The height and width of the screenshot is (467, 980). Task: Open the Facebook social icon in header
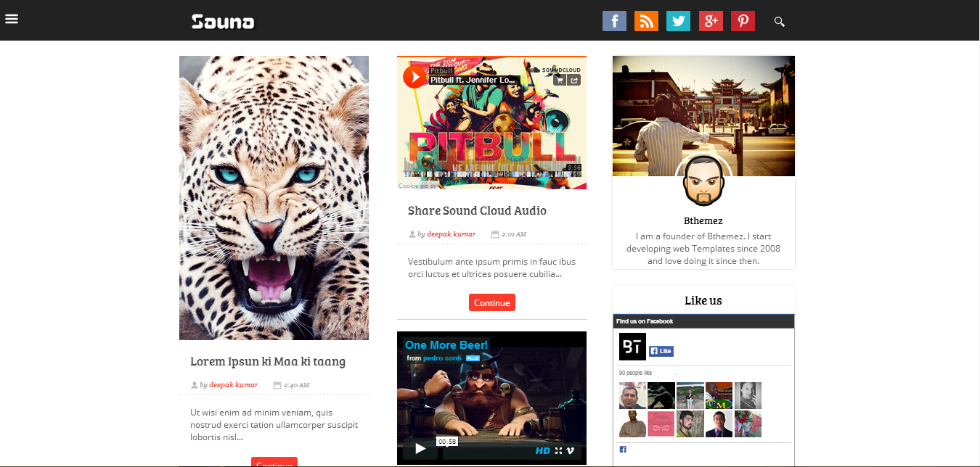(614, 21)
